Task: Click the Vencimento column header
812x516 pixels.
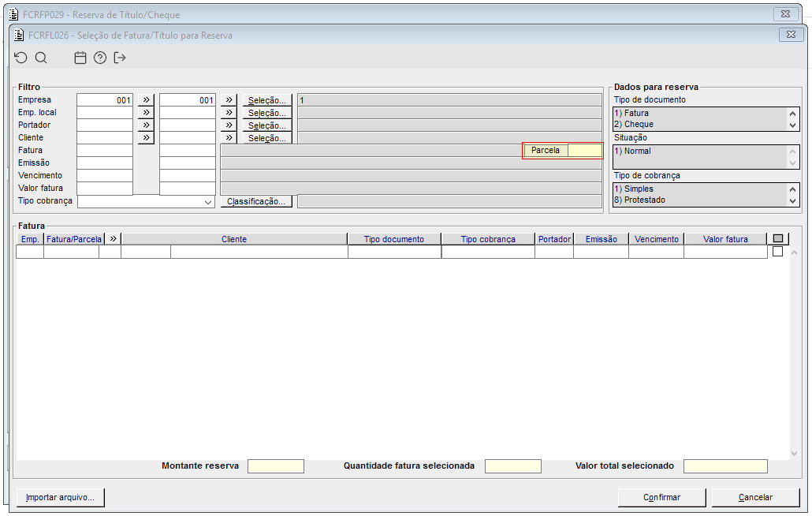Action: 657,239
